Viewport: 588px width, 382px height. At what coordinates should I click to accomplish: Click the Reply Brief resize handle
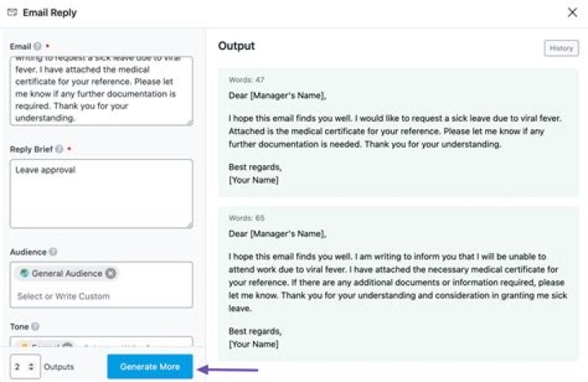pyautogui.click(x=189, y=224)
